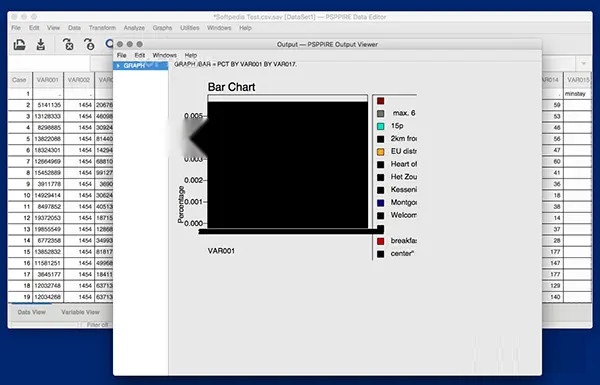Switch to Variable View tab

[80, 312]
